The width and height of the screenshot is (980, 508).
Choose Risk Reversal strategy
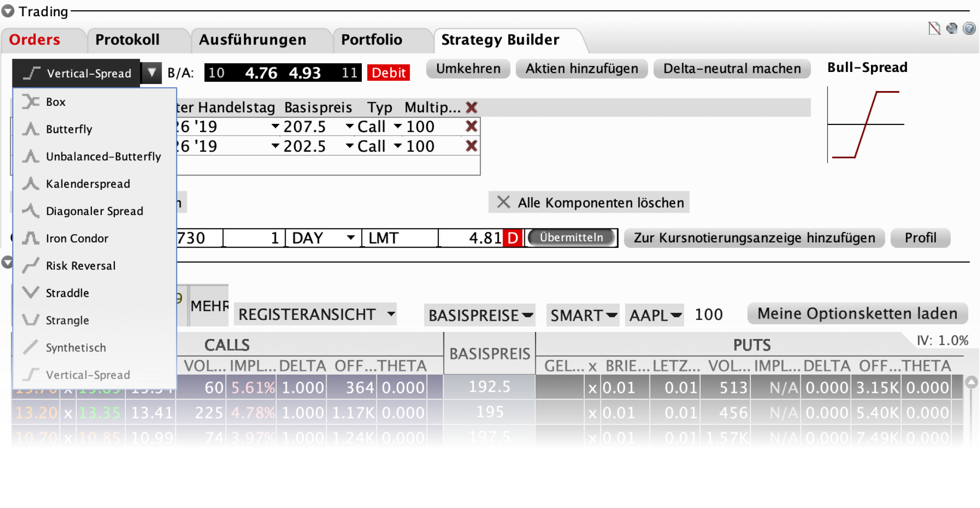click(x=95, y=266)
